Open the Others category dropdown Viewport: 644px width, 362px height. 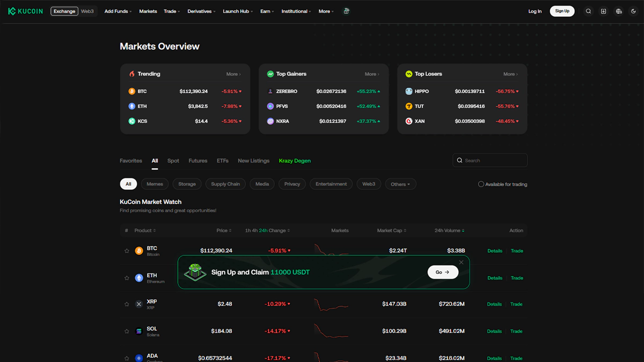pos(400,184)
